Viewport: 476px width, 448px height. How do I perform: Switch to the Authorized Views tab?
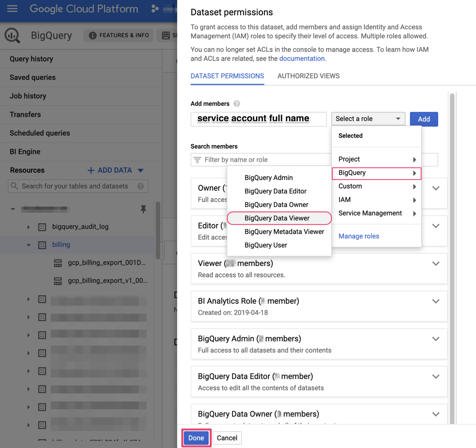[308, 76]
